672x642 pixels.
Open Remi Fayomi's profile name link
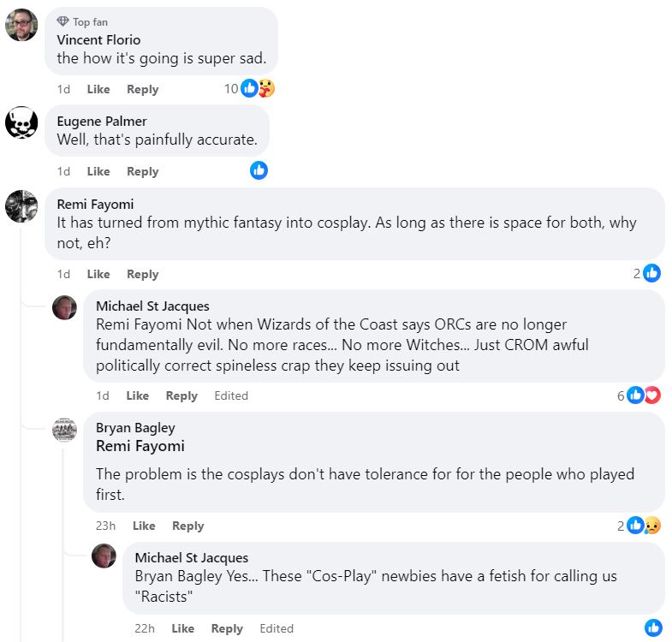tap(95, 204)
